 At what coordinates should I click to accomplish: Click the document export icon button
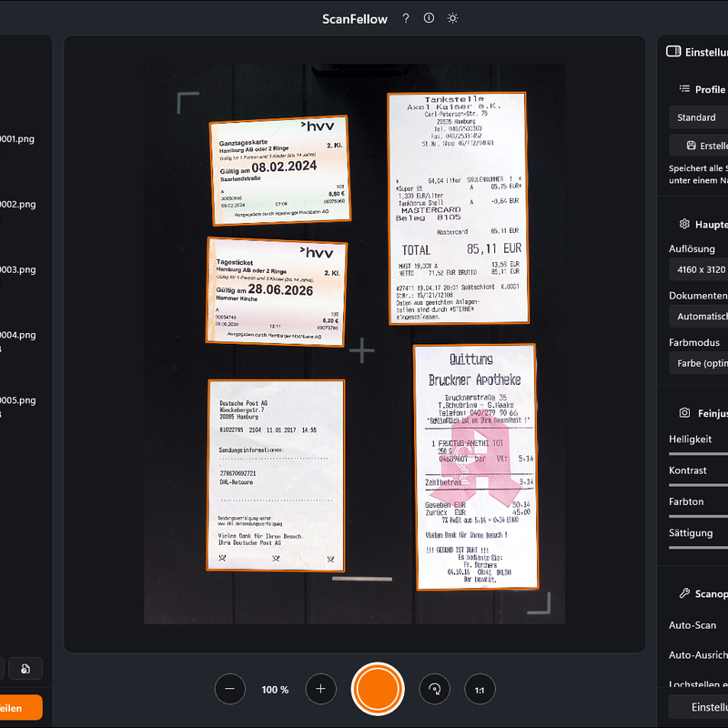click(x=25, y=669)
